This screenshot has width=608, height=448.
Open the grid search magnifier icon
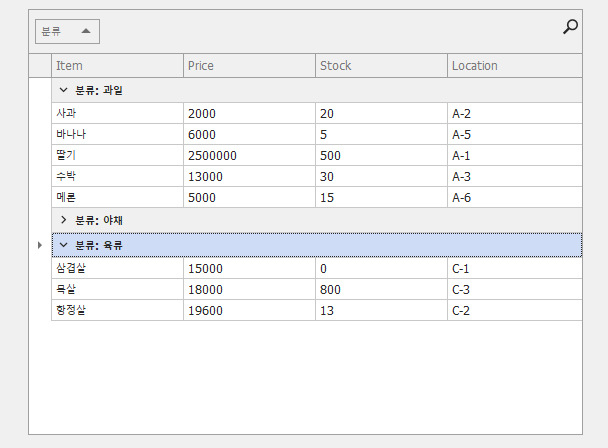pyautogui.click(x=570, y=27)
